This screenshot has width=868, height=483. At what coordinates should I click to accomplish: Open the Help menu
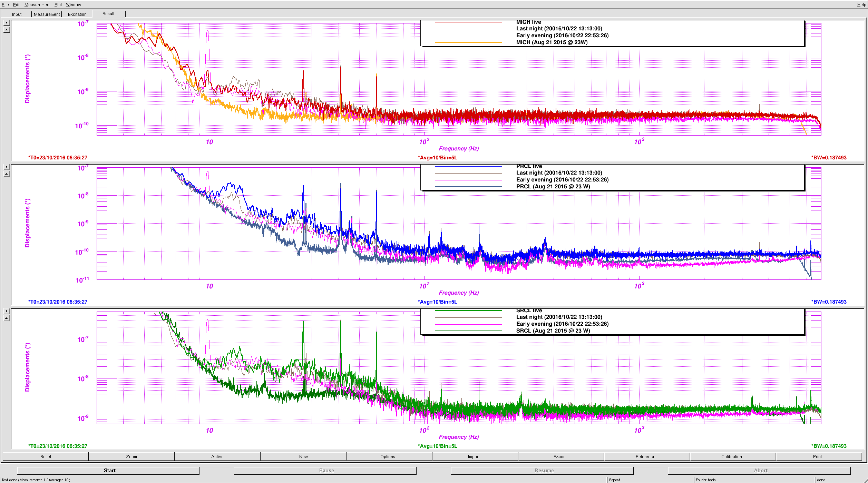tap(861, 5)
